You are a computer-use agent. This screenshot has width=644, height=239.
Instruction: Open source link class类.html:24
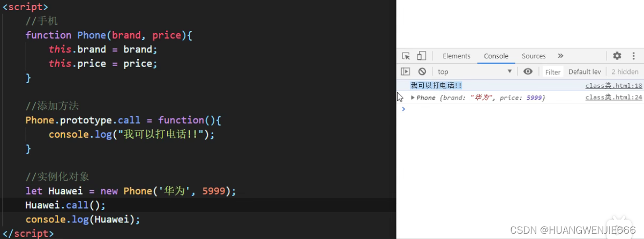pos(613,98)
